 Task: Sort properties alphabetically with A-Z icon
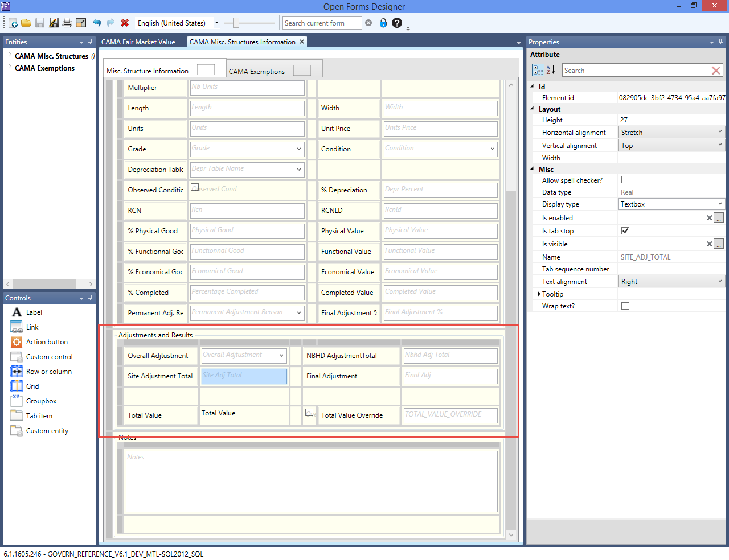pos(551,70)
